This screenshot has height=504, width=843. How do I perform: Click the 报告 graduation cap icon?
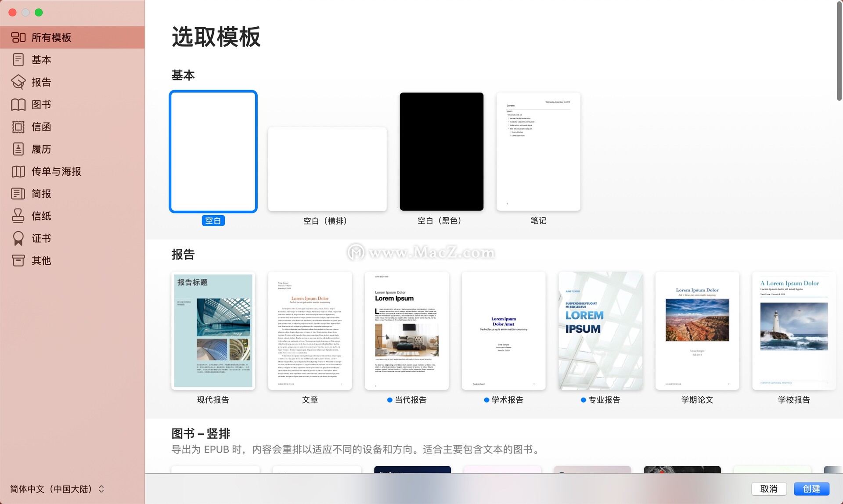tap(18, 82)
